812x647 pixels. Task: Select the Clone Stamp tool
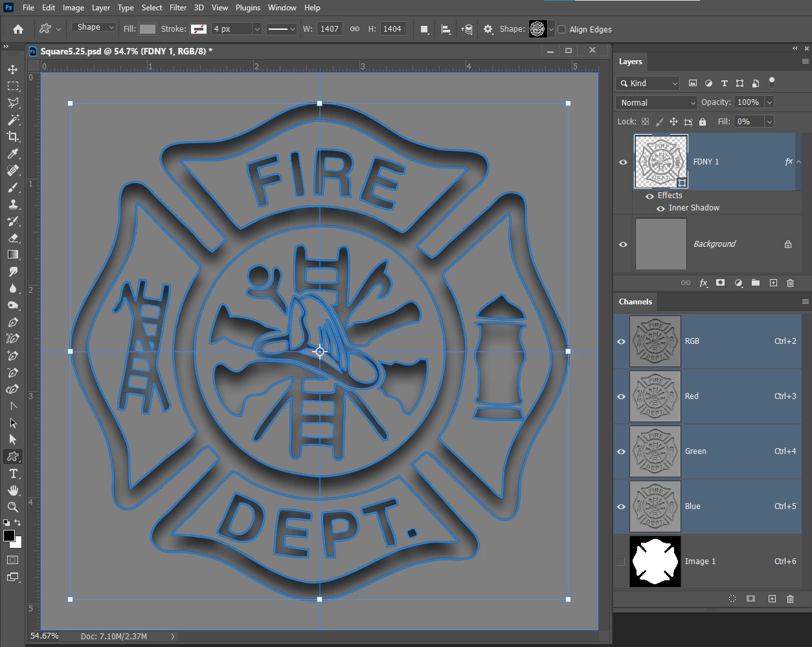point(12,205)
